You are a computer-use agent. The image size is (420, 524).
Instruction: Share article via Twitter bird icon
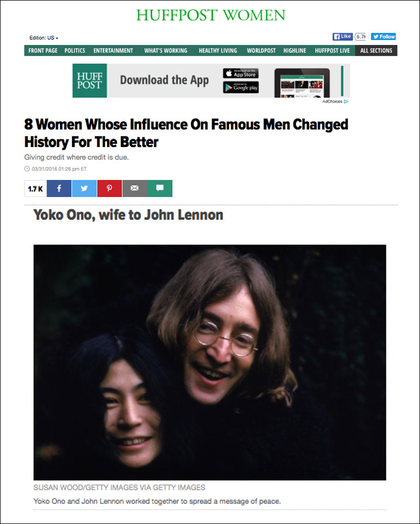pyautogui.click(x=84, y=188)
